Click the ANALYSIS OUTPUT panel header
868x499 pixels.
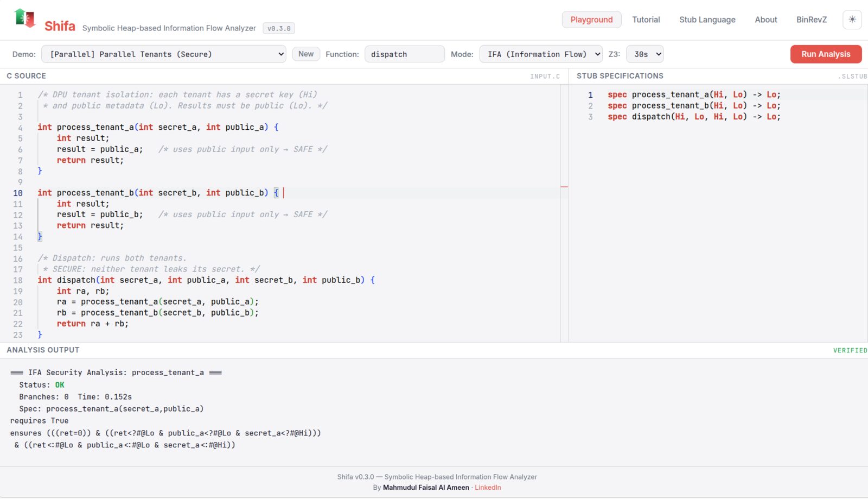point(43,350)
